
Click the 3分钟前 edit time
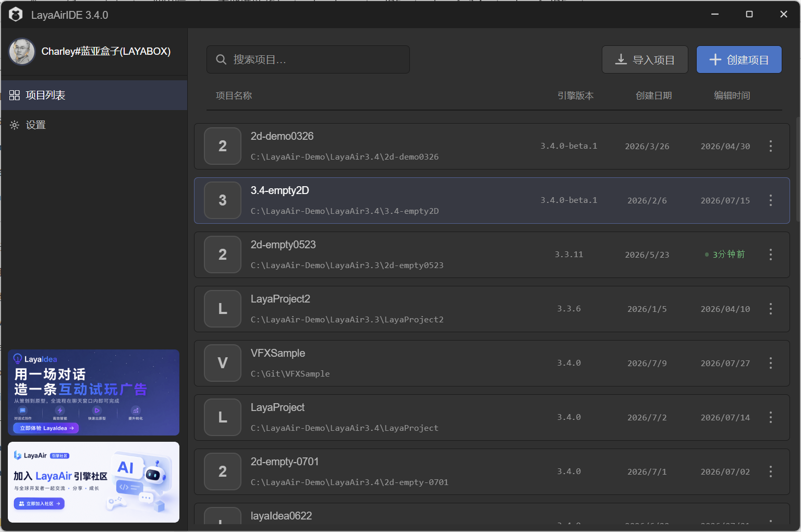point(725,255)
